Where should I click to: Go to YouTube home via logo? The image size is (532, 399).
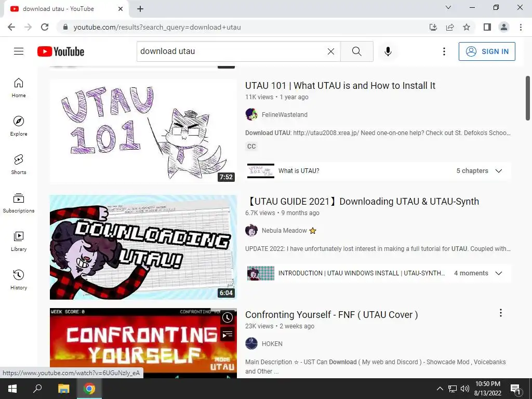coord(61,51)
